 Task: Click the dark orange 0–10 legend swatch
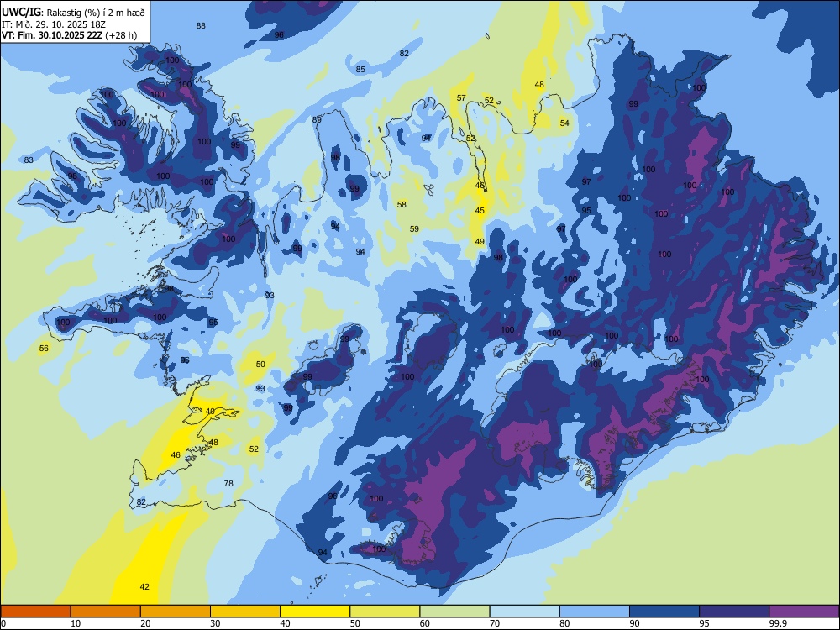point(35,612)
